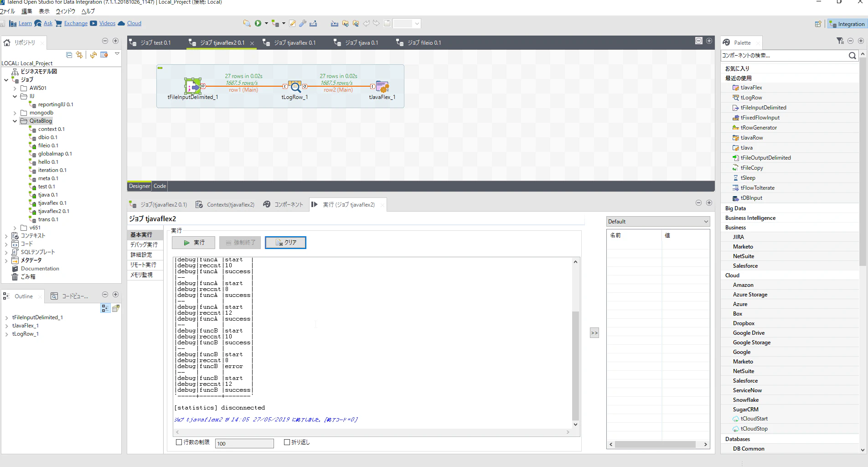
Task: Switch to the Code tab
Action: (160, 186)
